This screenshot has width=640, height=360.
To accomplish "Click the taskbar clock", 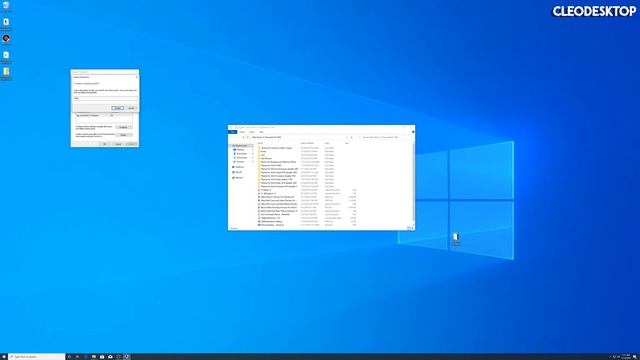I will coord(626,357).
